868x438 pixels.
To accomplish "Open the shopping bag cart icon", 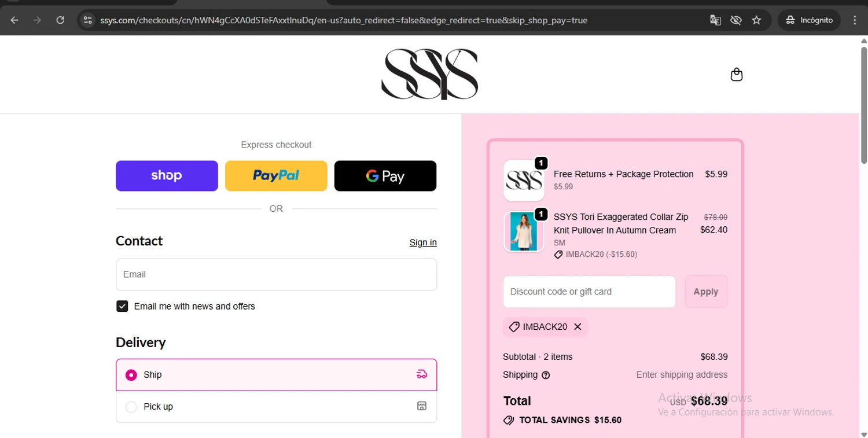I will click(x=736, y=75).
